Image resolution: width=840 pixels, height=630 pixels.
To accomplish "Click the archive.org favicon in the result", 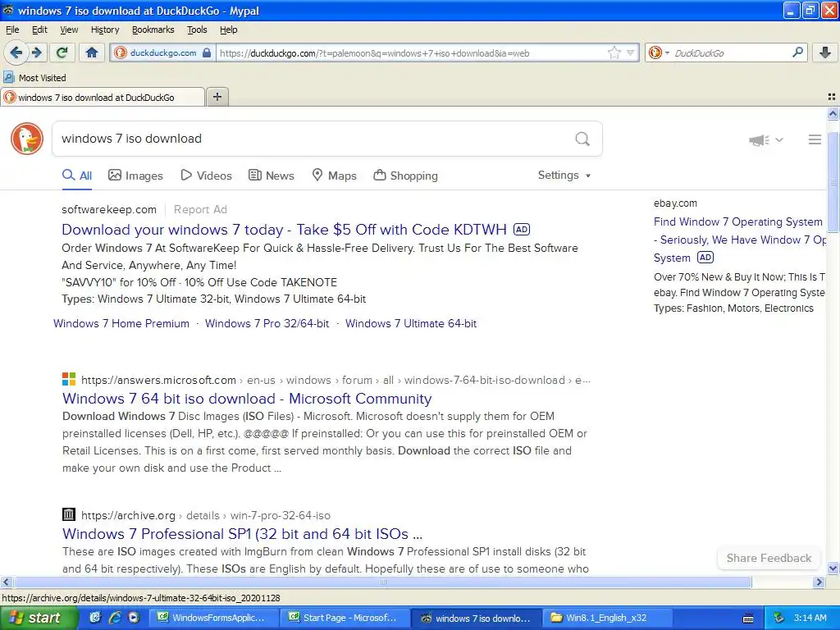I will (69, 514).
